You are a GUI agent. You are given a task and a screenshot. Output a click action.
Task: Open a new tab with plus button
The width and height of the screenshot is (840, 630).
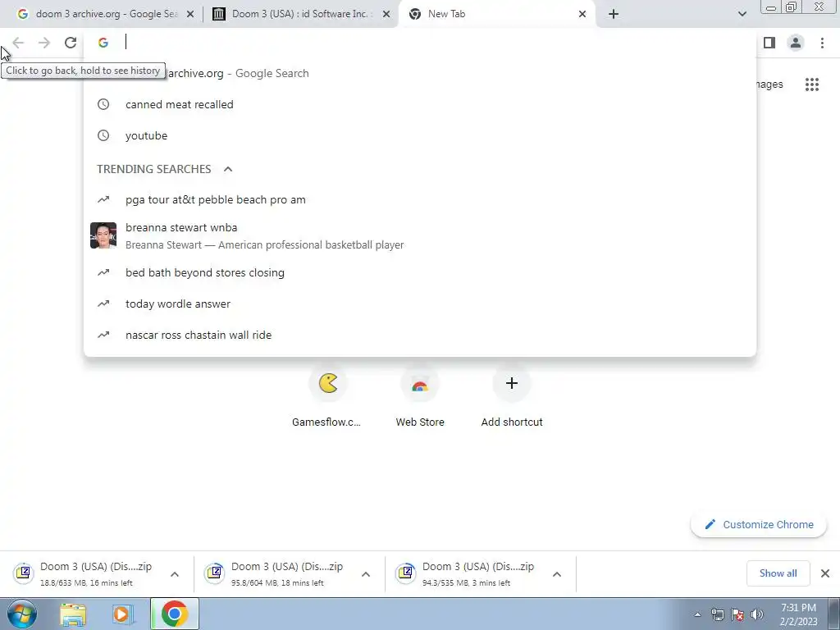tap(614, 14)
